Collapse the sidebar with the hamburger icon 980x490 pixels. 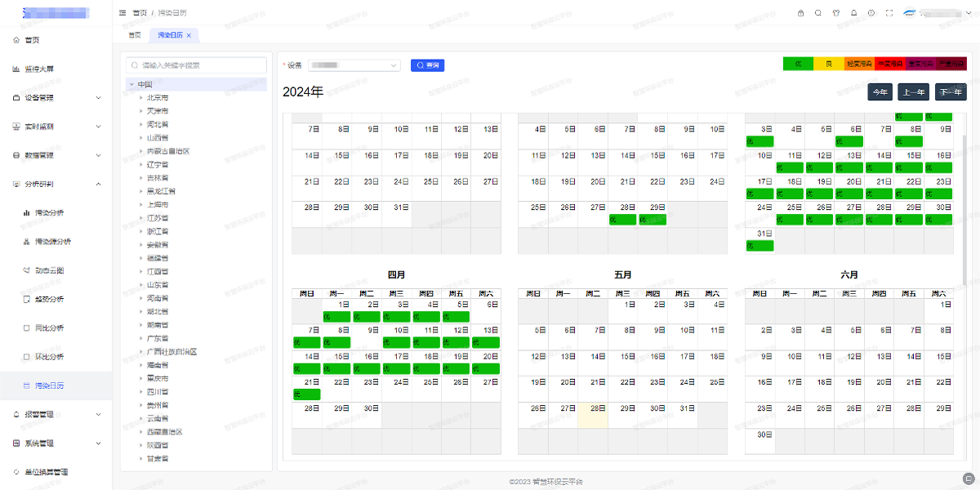click(x=122, y=13)
